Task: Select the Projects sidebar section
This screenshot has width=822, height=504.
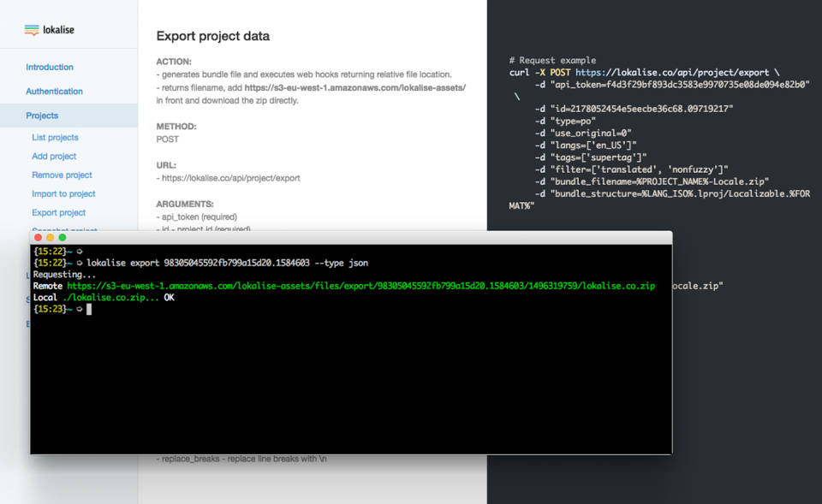Action: (x=42, y=116)
